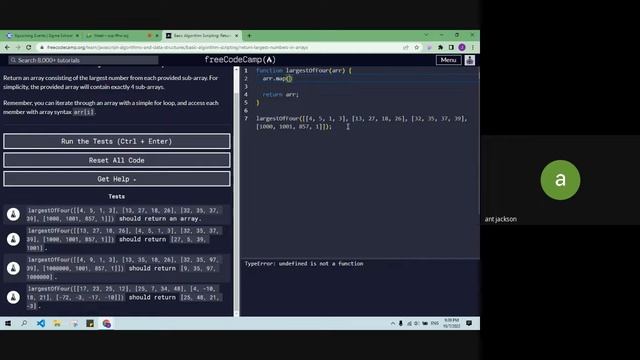
Task: Reload the freeCodeCamp page
Action: pos(29,47)
